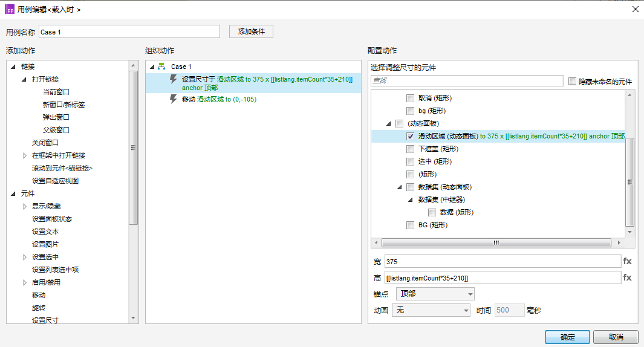Click the Case 1 tree node icon
Image resolution: width=644 pixels, height=347 pixels.
(162, 66)
